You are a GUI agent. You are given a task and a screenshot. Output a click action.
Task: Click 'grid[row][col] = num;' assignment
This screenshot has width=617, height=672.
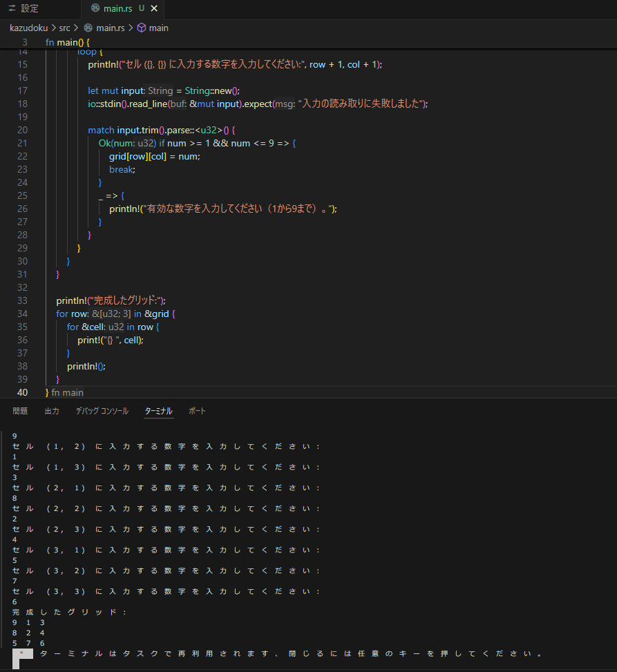coord(155,156)
